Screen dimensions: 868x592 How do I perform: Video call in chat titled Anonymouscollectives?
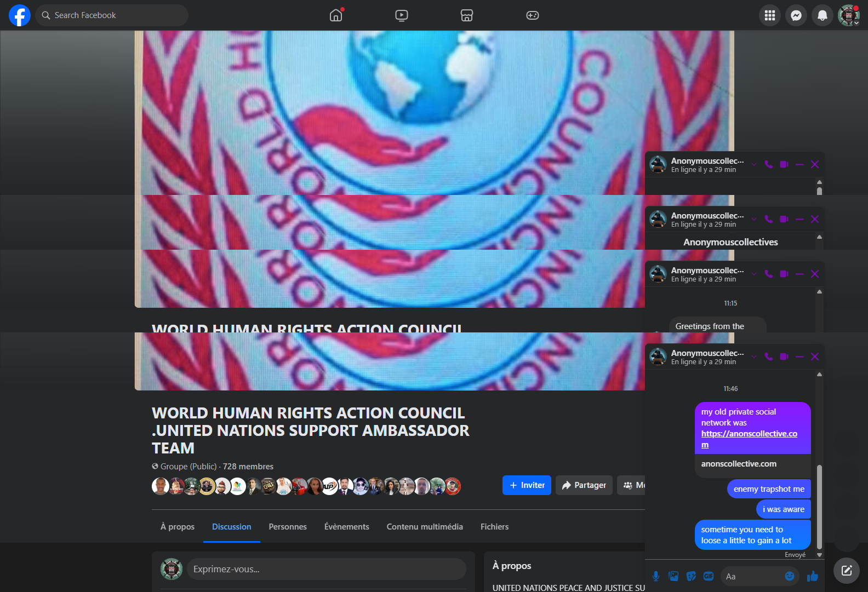784,219
